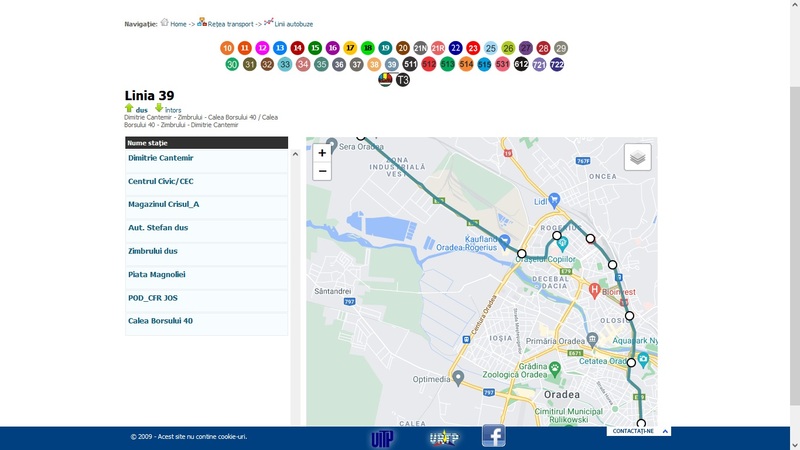The width and height of the screenshot is (800, 450).
Task: Open line 23 red badge
Action: pyautogui.click(x=473, y=48)
